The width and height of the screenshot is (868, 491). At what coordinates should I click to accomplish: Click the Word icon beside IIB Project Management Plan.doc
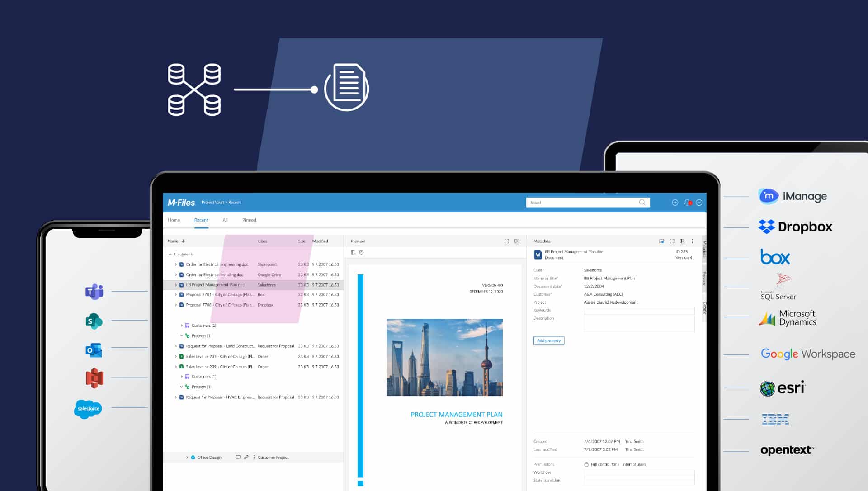(x=181, y=285)
